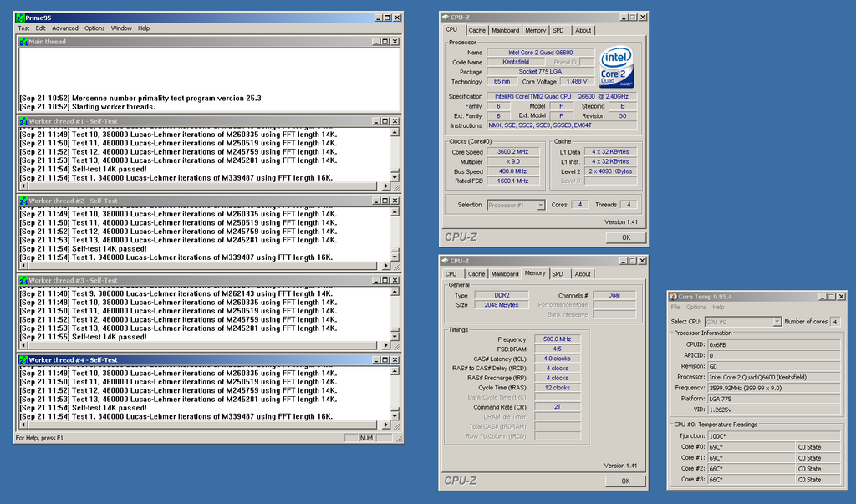Click the Main thread window icon
Viewport: 856px width, 504px height.
point(23,42)
